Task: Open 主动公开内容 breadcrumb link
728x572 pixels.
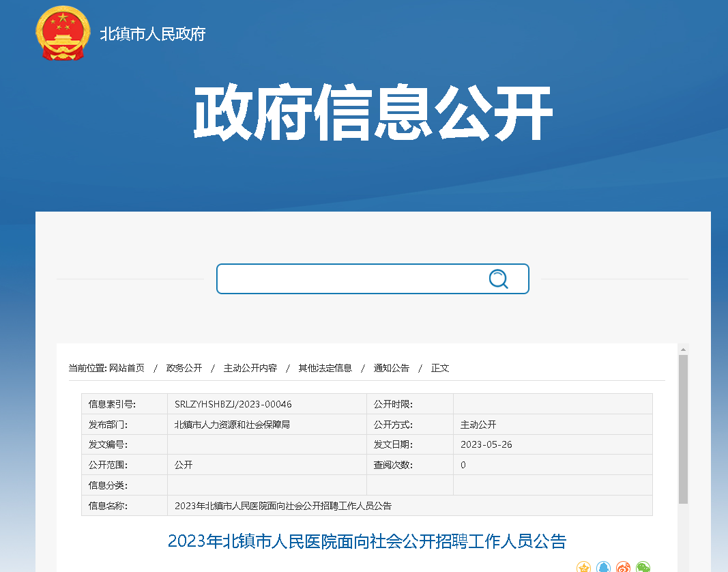Action: 250,368
